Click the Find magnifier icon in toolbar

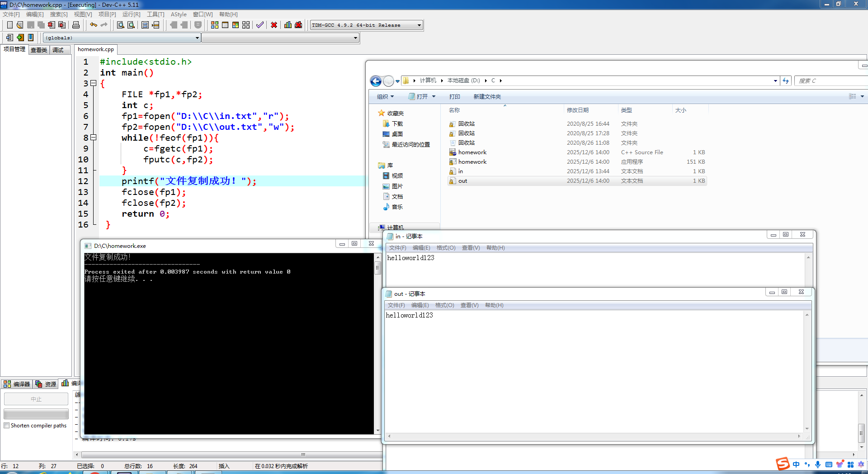click(x=121, y=25)
